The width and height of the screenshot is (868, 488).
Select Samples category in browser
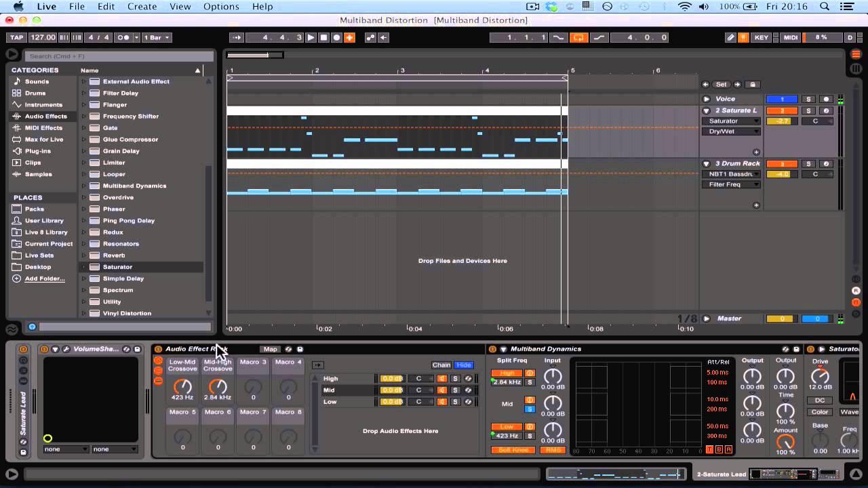click(38, 174)
